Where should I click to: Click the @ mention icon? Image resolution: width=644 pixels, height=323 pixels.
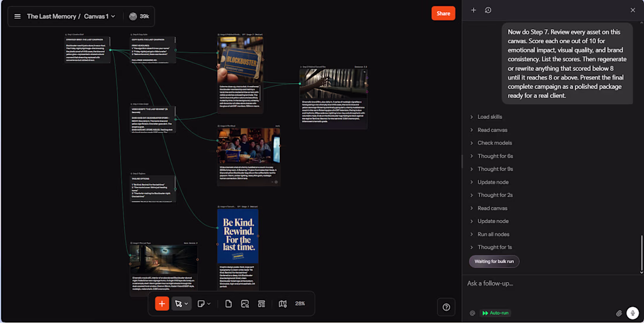pos(472,313)
